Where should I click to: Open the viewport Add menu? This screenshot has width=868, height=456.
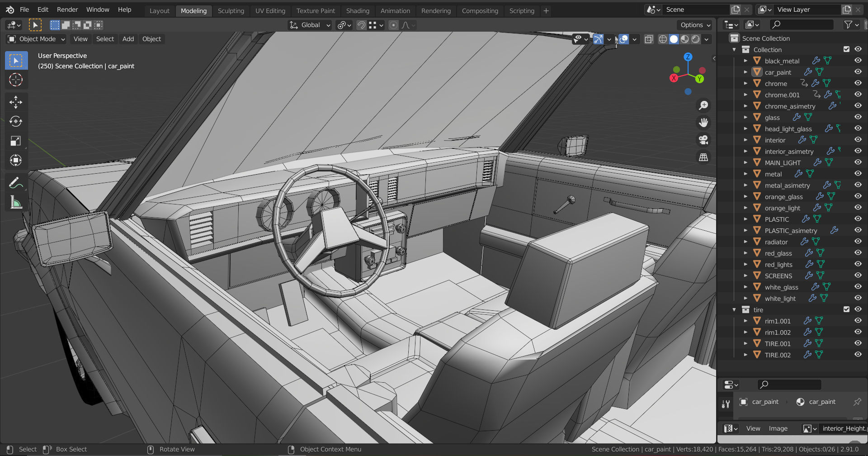click(128, 39)
